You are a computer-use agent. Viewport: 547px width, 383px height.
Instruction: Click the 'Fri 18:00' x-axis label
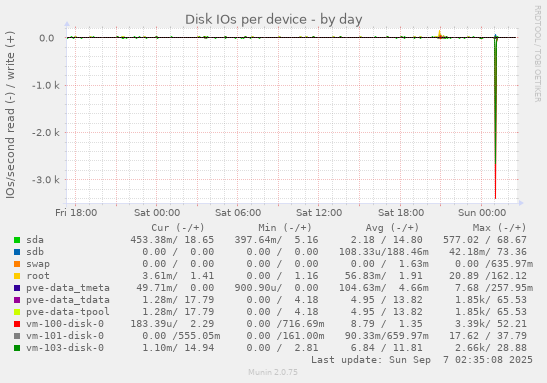(x=76, y=213)
